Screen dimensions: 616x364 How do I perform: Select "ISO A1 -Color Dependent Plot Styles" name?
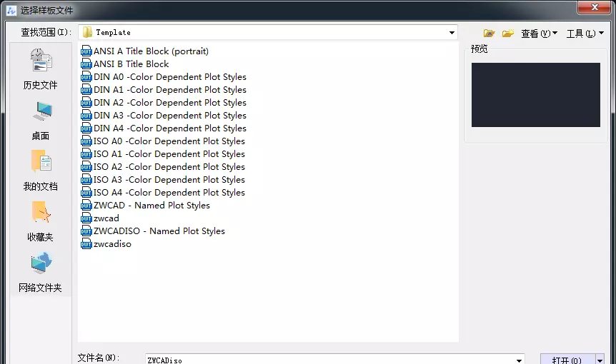coord(169,154)
